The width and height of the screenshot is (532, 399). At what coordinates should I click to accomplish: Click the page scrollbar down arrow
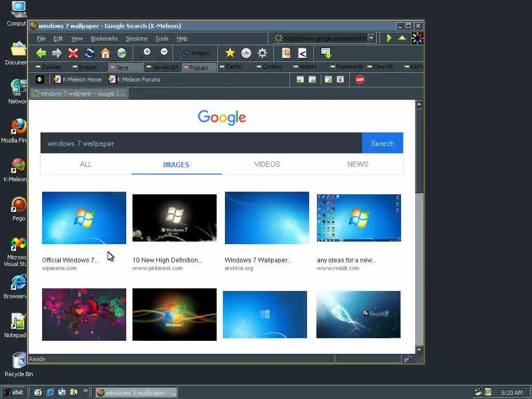(x=419, y=350)
